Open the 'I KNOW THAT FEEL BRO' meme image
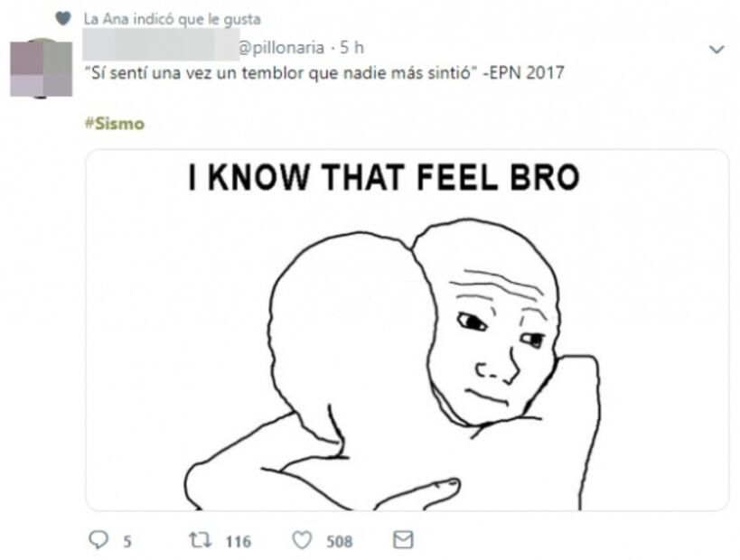This screenshot has width=740, height=560. coord(407,330)
